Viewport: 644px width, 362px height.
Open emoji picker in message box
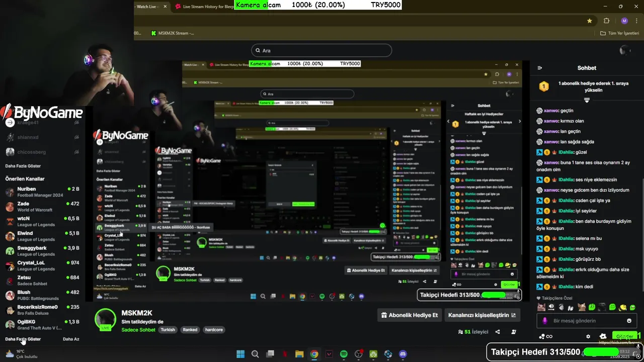[x=629, y=321]
